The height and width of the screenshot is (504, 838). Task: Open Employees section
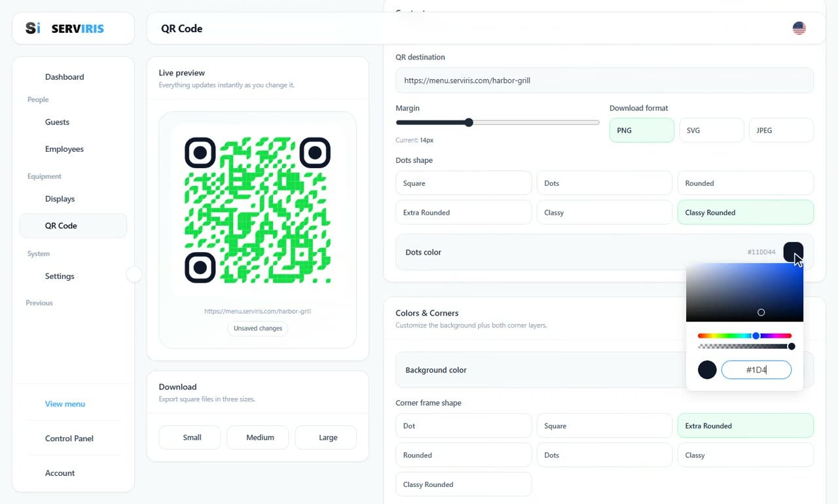coord(64,149)
